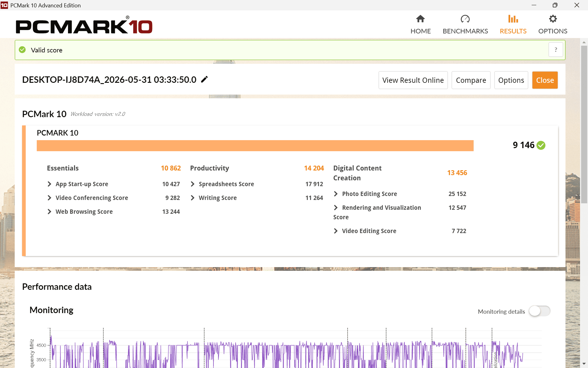588x368 pixels.
Task: Expand the Video Editing Score row
Action: pos(336,231)
